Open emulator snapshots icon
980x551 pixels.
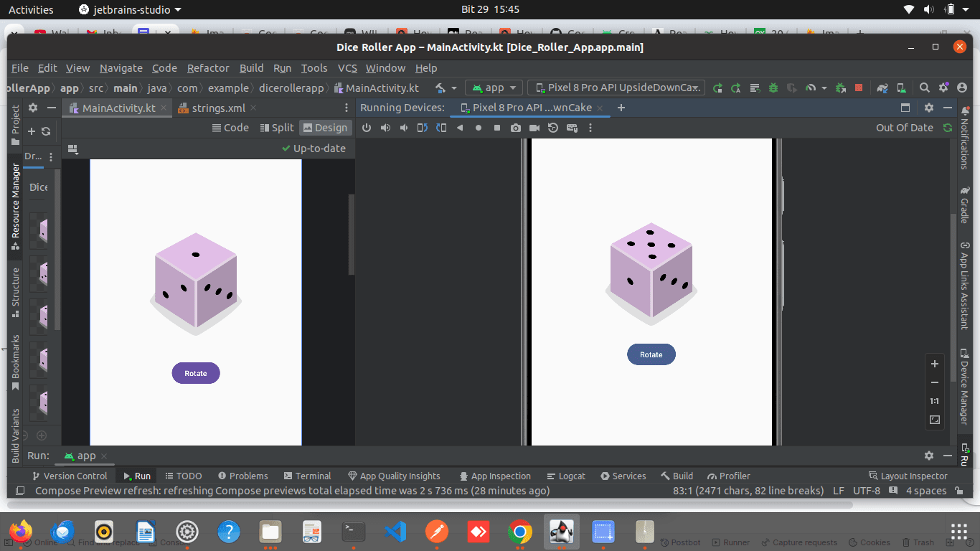[x=553, y=128]
